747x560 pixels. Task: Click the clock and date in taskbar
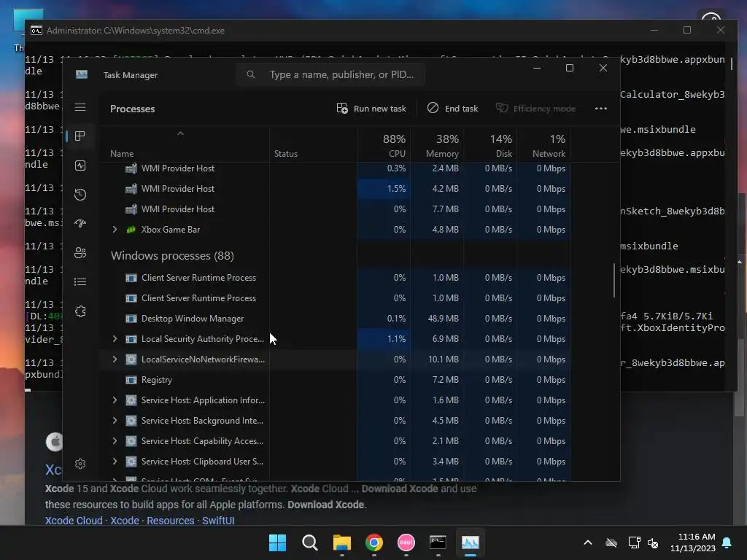coord(693,542)
